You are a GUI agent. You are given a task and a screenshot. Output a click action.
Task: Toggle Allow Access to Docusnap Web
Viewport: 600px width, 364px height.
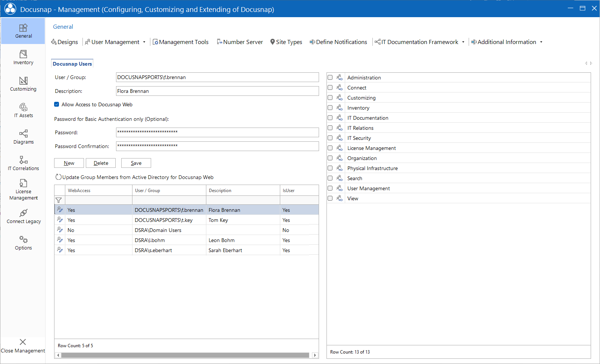[x=56, y=104]
